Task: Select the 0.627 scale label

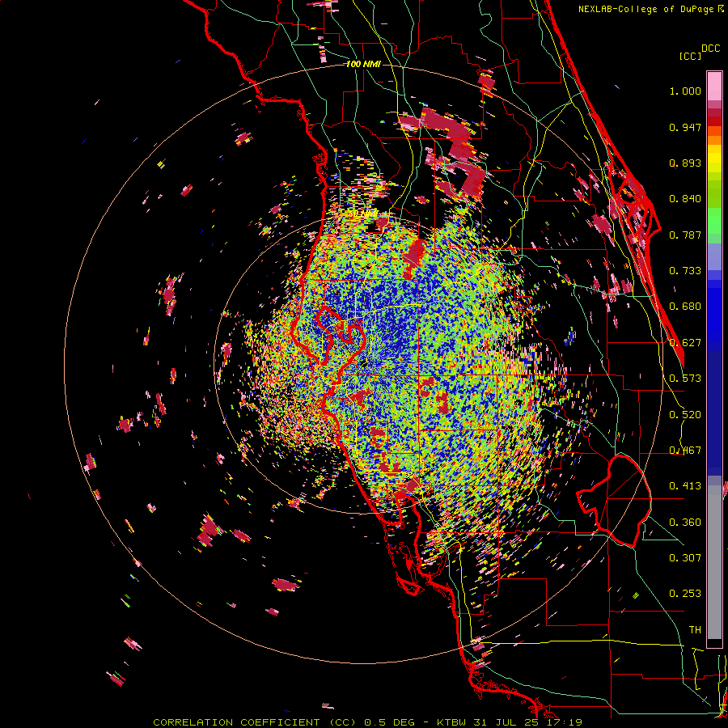Action: click(x=685, y=343)
